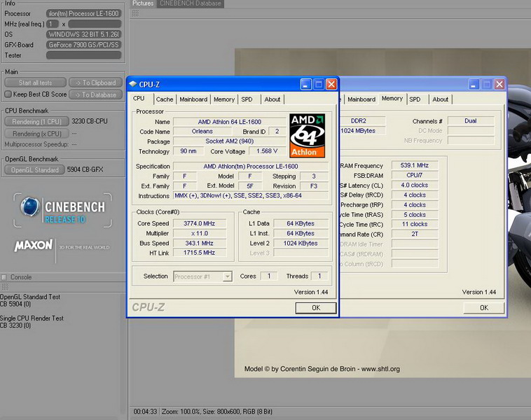Click the Bus Speed value 343.1 MHz

click(199, 243)
